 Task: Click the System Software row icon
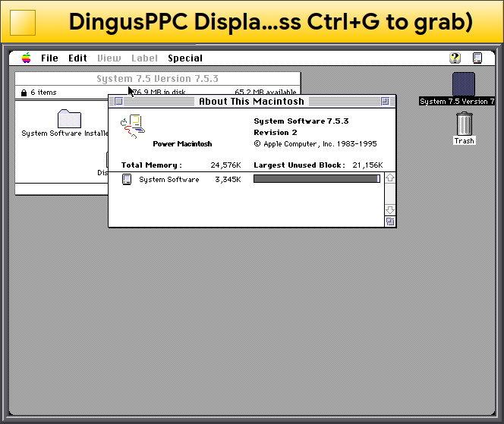click(127, 179)
